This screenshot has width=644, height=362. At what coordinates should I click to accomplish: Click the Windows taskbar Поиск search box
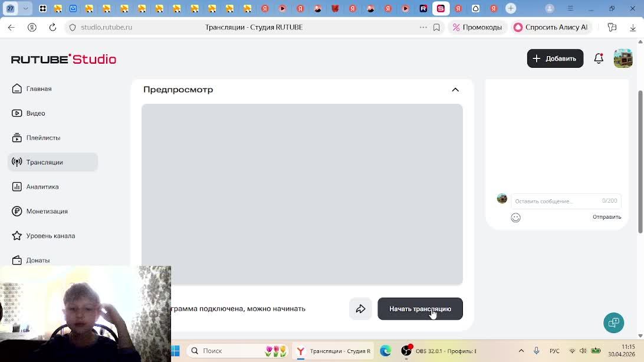coord(238,351)
